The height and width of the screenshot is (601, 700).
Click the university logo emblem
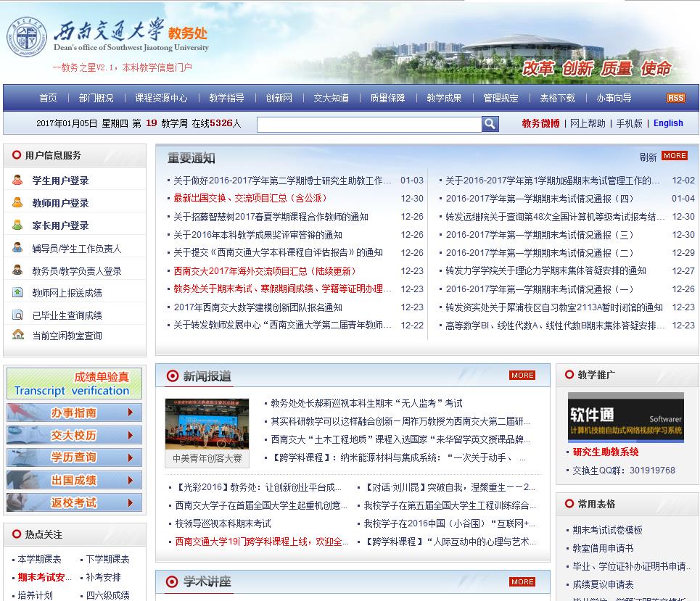tap(27, 36)
